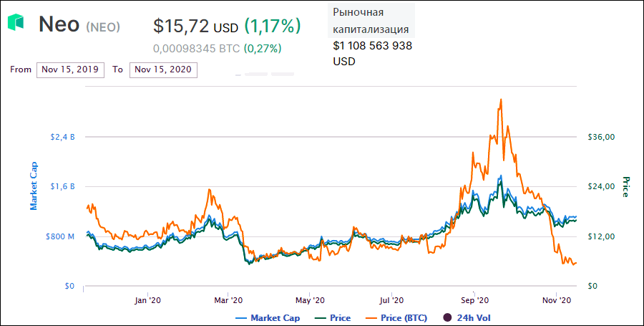Click the orange peak in September 2020
The width and height of the screenshot is (644, 326).
click(x=501, y=100)
